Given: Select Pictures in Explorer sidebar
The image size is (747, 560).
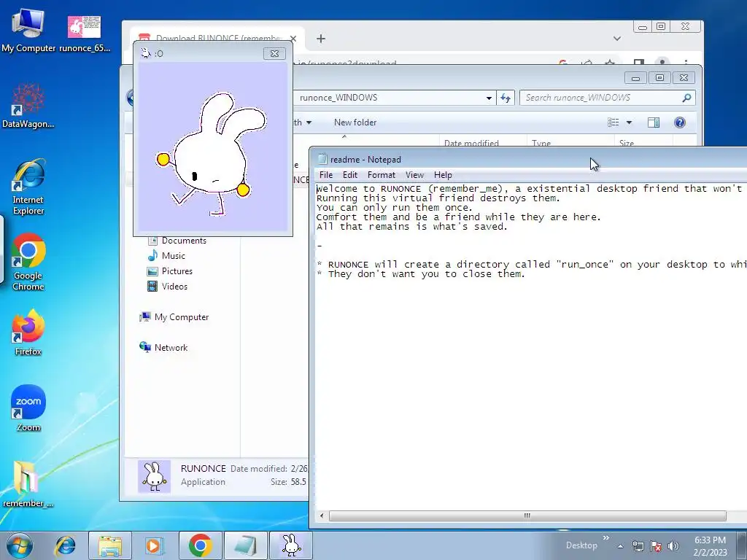Looking at the screenshot, I should click(x=170, y=271).
